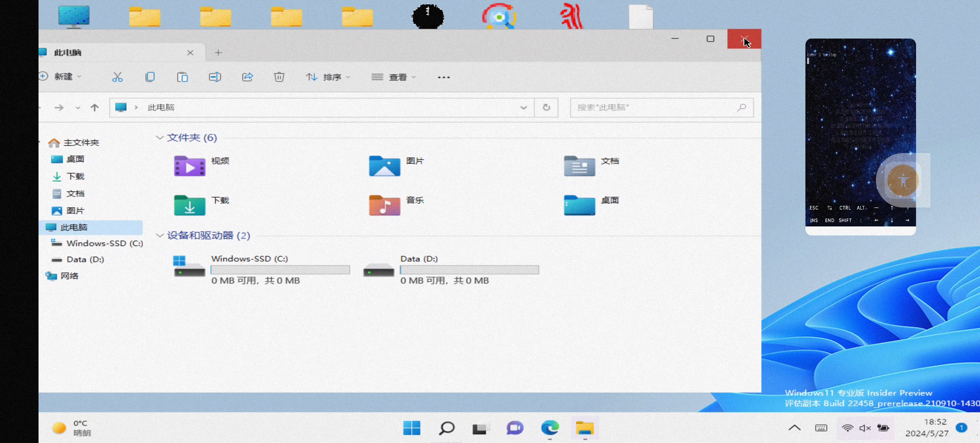
Task: Click the Windows-SSD (C:) capacity bar
Action: pos(280,270)
